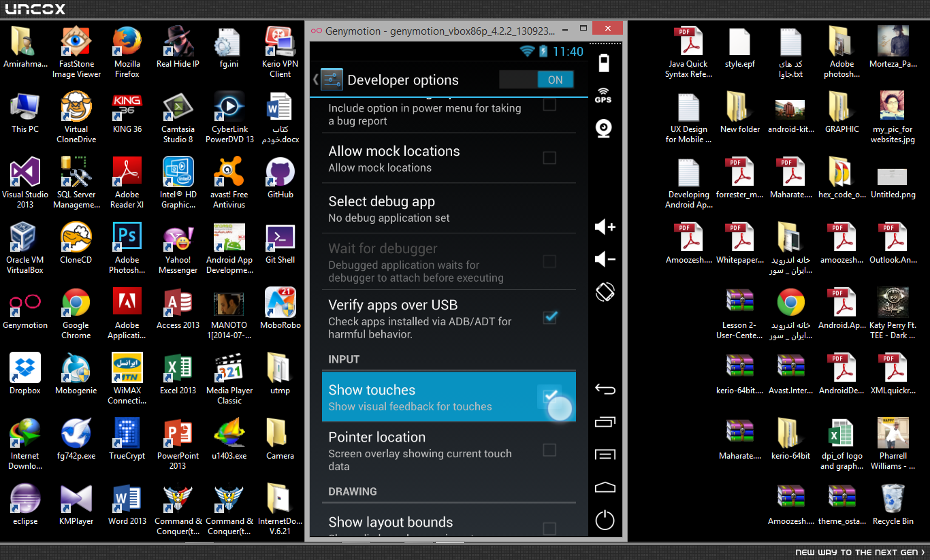Open Visual Studio 2013 shortcut
This screenshot has width=930, height=560.
[25, 173]
